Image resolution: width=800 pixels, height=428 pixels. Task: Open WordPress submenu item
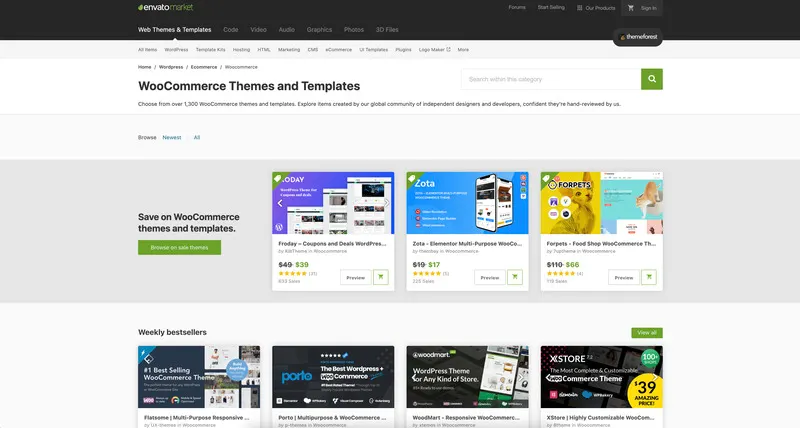[x=176, y=49]
